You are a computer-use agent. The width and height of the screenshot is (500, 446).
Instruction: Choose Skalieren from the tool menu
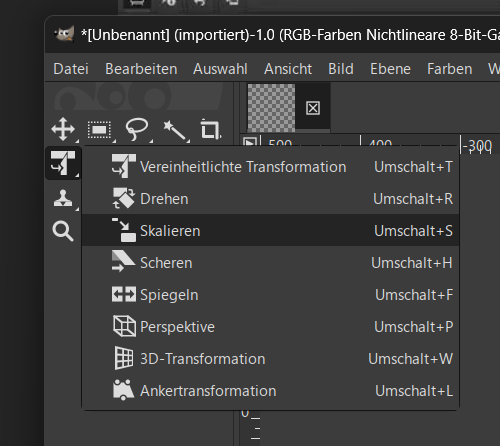pos(271,231)
